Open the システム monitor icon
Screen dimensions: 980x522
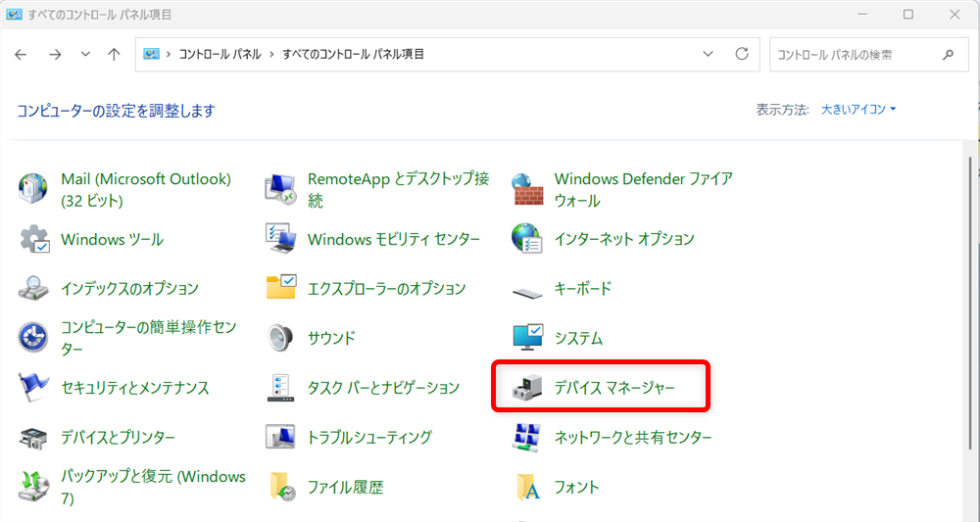tap(527, 338)
